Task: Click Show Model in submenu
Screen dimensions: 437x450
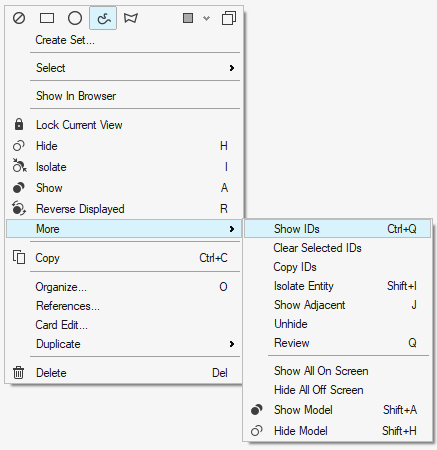Action: [338, 410]
